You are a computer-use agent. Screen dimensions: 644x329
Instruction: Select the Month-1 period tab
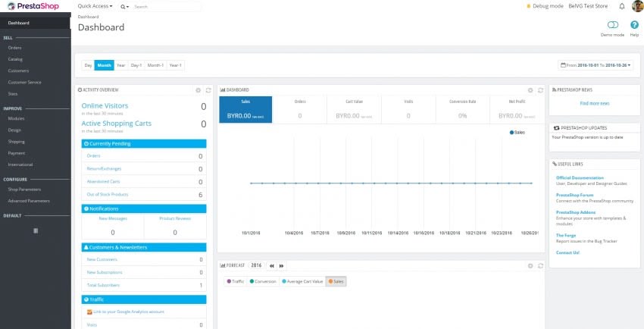click(x=155, y=65)
